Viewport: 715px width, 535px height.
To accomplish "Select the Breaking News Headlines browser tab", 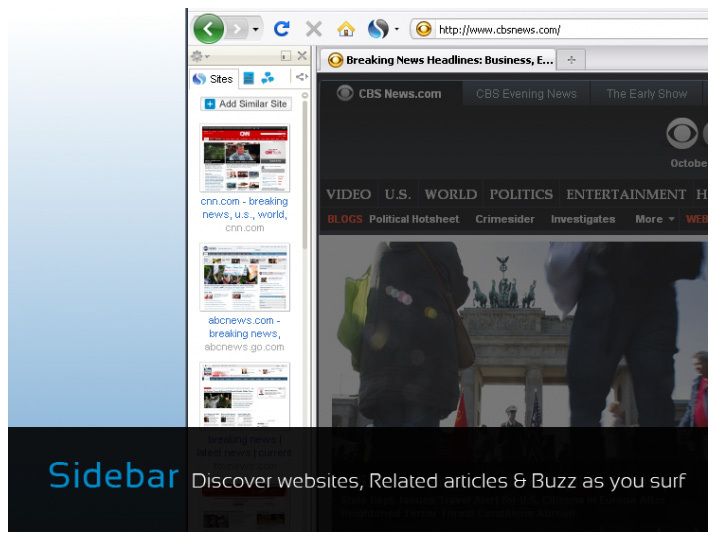I will [437, 60].
